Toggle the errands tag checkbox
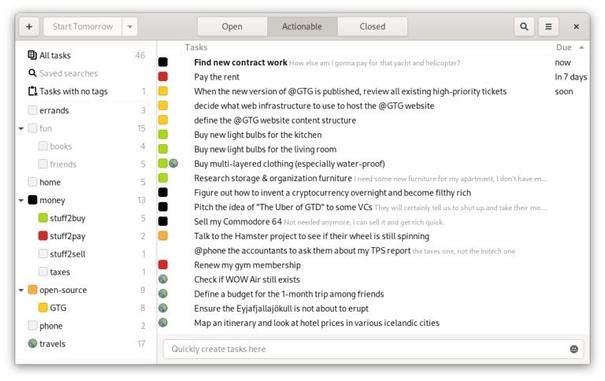 (x=32, y=110)
